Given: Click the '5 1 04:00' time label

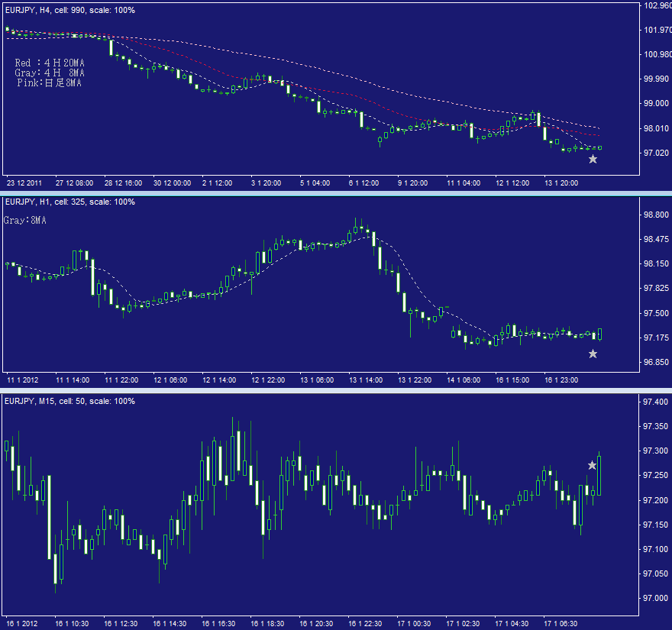Looking at the screenshot, I should click(315, 183).
